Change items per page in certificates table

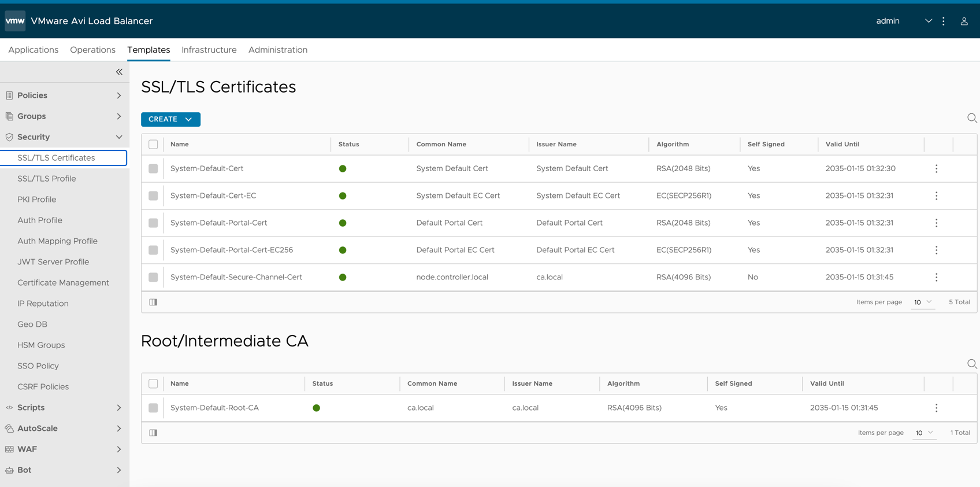tap(923, 302)
